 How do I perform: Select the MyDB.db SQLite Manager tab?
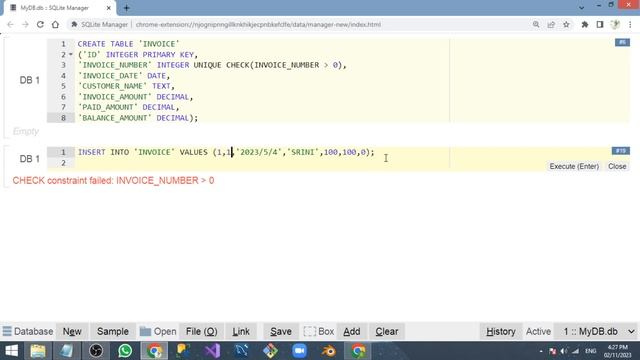pos(60,8)
